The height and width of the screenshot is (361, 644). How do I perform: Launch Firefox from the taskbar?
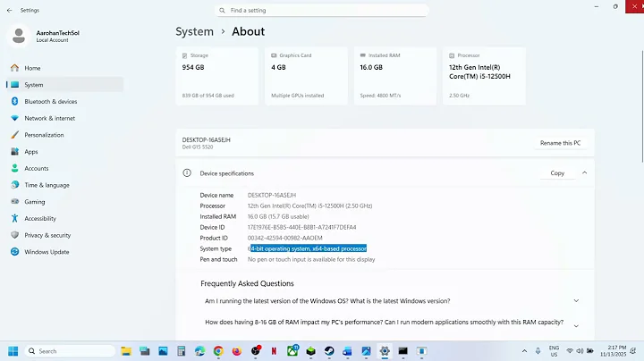236,351
